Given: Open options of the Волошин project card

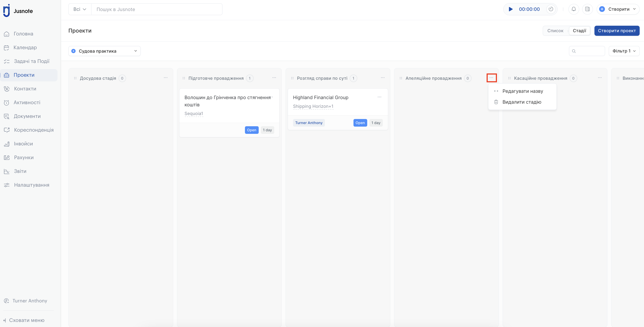Looking at the screenshot, I should pos(272,97).
